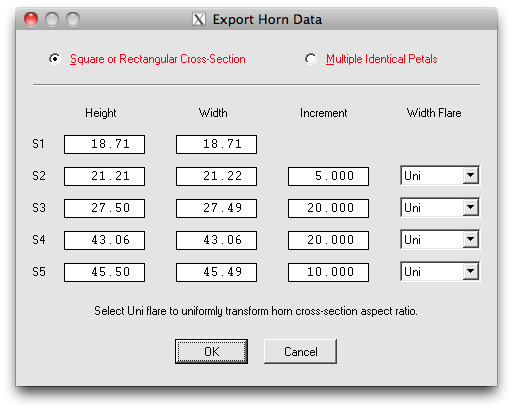The width and height of the screenshot is (513, 410).
Task: Click the Export Horn Data window title
Action: pyautogui.click(x=267, y=19)
